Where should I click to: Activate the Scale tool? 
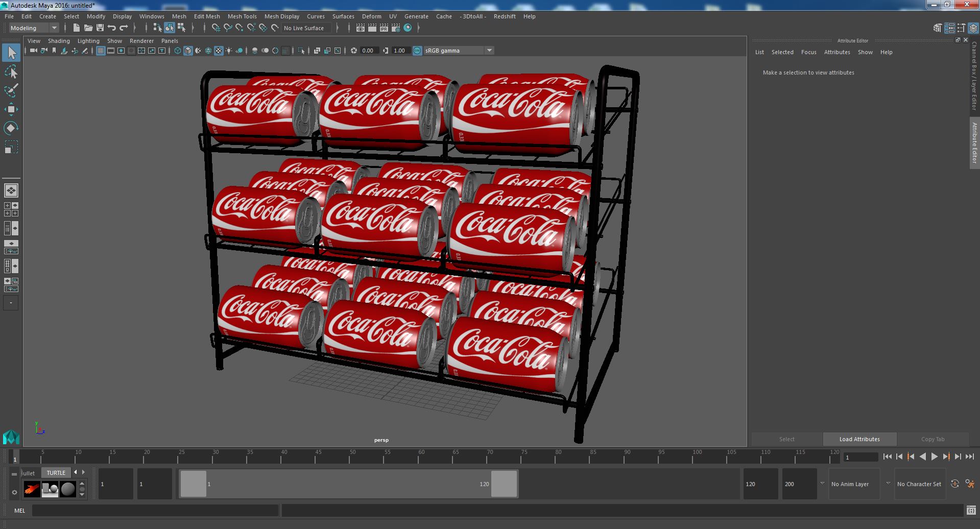click(x=11, y=147)
